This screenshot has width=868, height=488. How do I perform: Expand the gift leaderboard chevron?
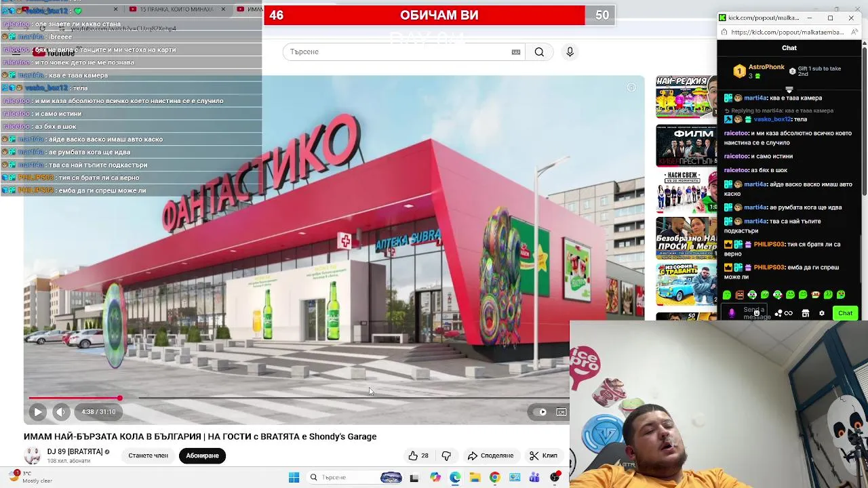(789, 89)
